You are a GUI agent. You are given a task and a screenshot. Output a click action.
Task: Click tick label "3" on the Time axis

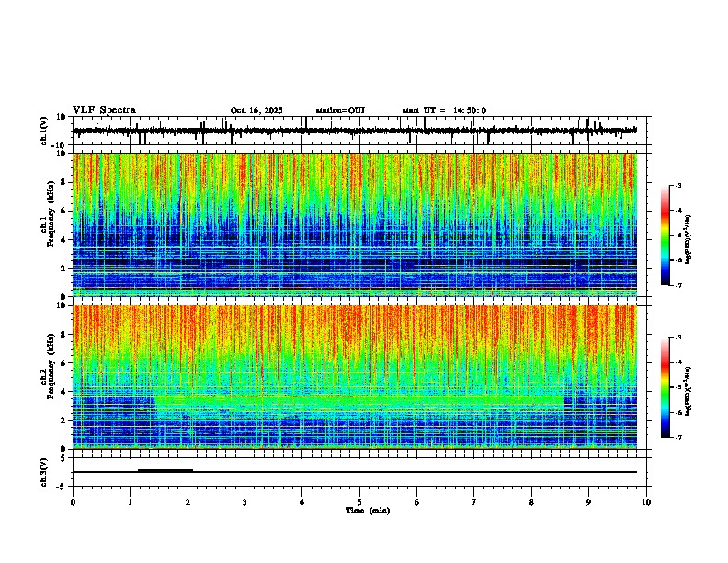245,502
